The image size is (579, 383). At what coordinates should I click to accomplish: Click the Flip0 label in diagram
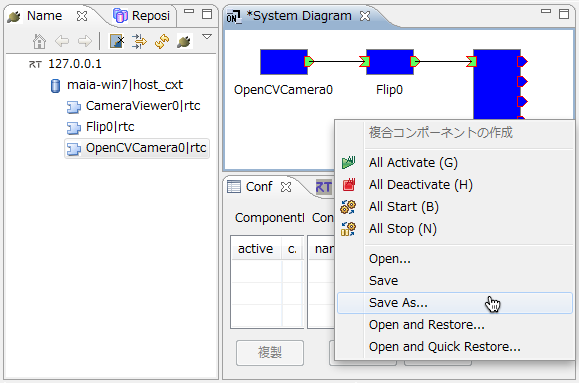tap(389, 90)
